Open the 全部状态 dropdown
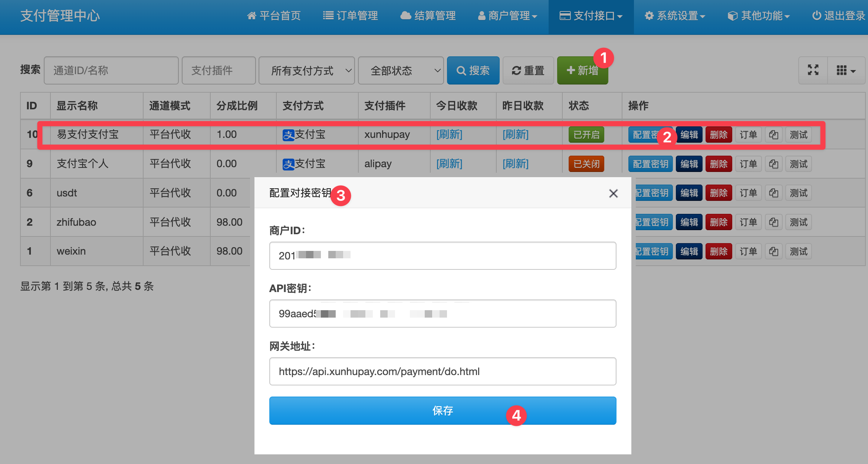 click(x=401, y=70)
